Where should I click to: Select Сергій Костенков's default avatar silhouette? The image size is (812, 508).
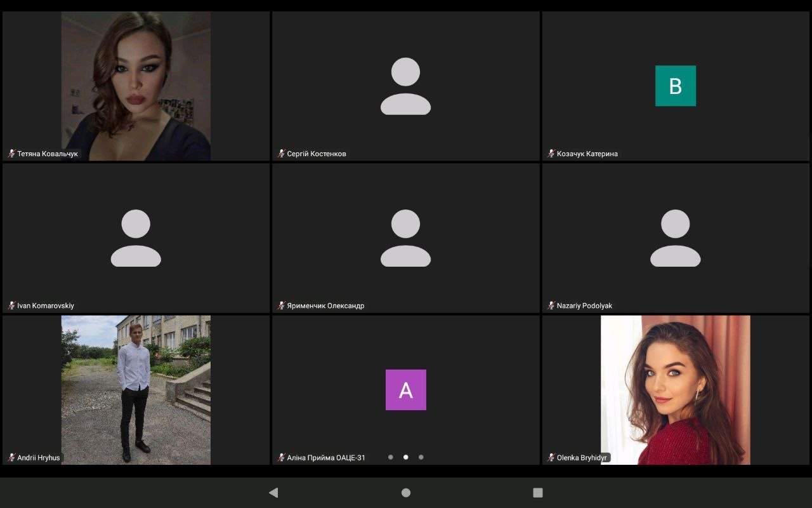coord(405,86)
